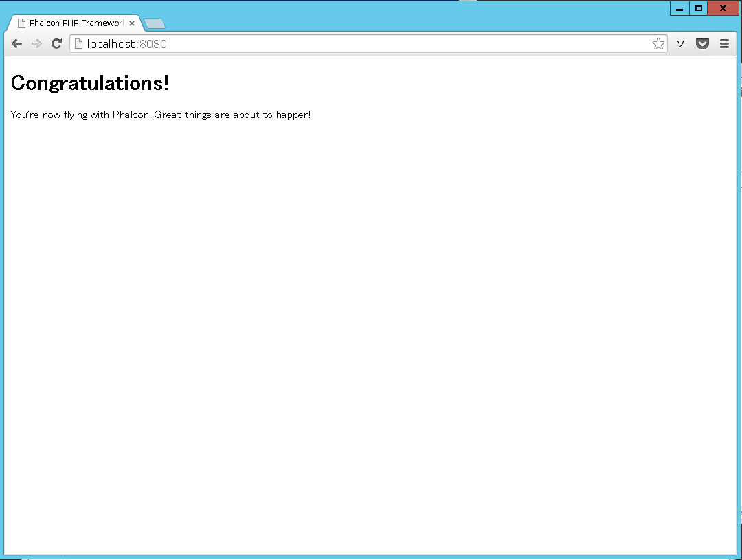
Task: Click the page info icon in address bar
Action: [x=78, y=44]
